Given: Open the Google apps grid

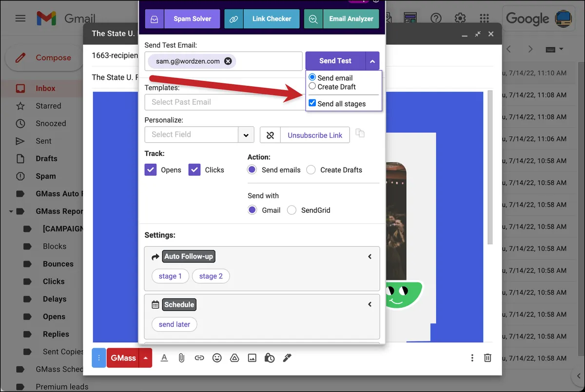Looking at the screenshot, I should pos(484,19).
